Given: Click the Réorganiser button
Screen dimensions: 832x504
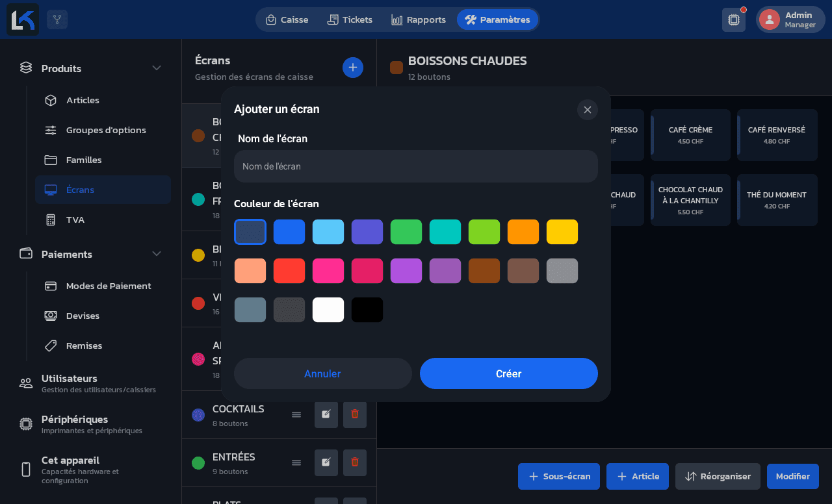Looking at the screenshot, I should (718, 477).
